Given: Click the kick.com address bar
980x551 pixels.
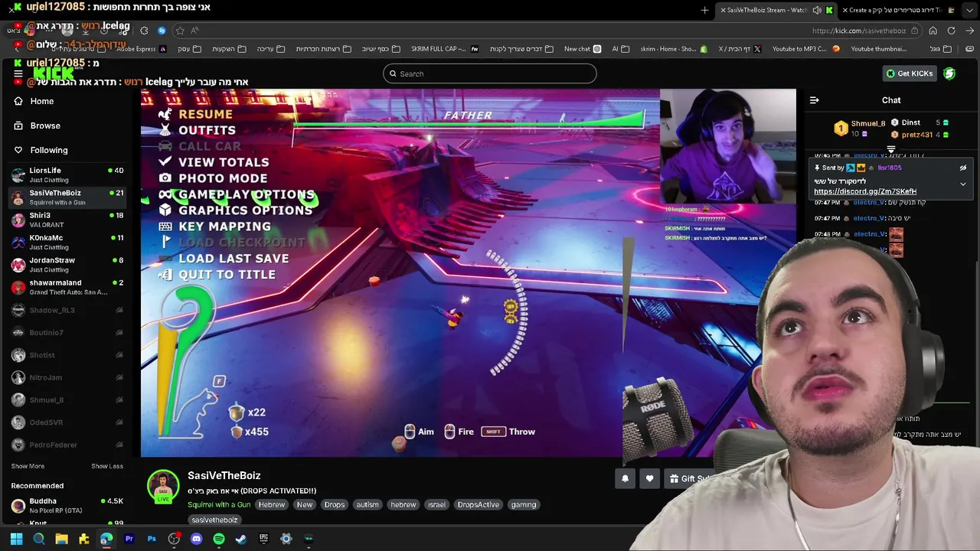Looking at the screenshot, I should [x=858, y=31].
